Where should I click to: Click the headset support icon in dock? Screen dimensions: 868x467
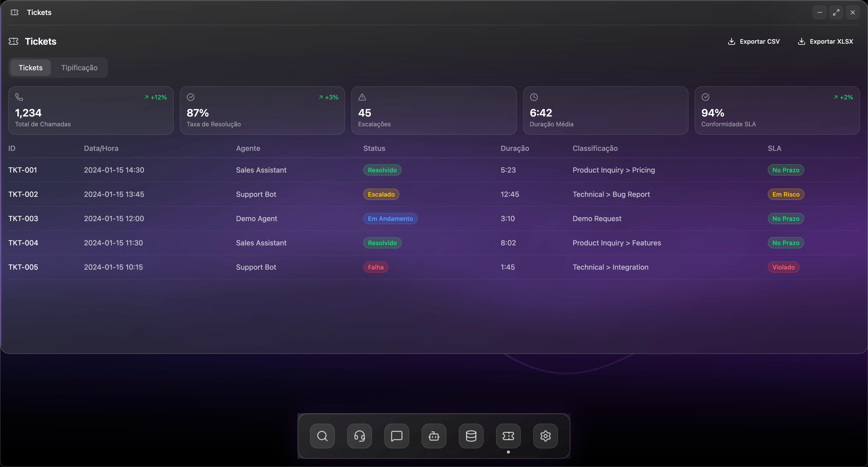(x=359, y=436)
